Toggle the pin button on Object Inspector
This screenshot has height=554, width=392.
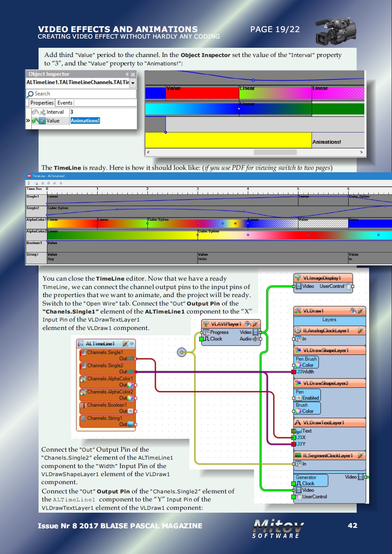[127, 74]
